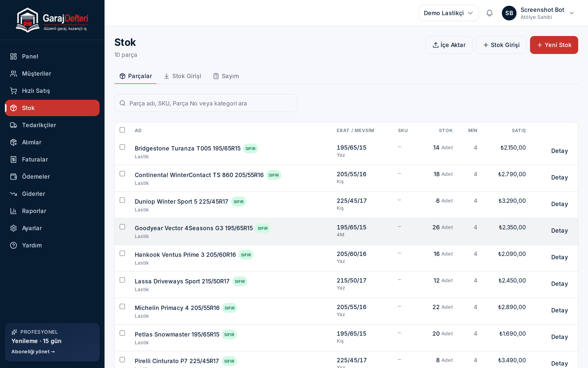588x368 pixels.
Task: Switch to the Sayım tab
Action: tap(226, 76)
